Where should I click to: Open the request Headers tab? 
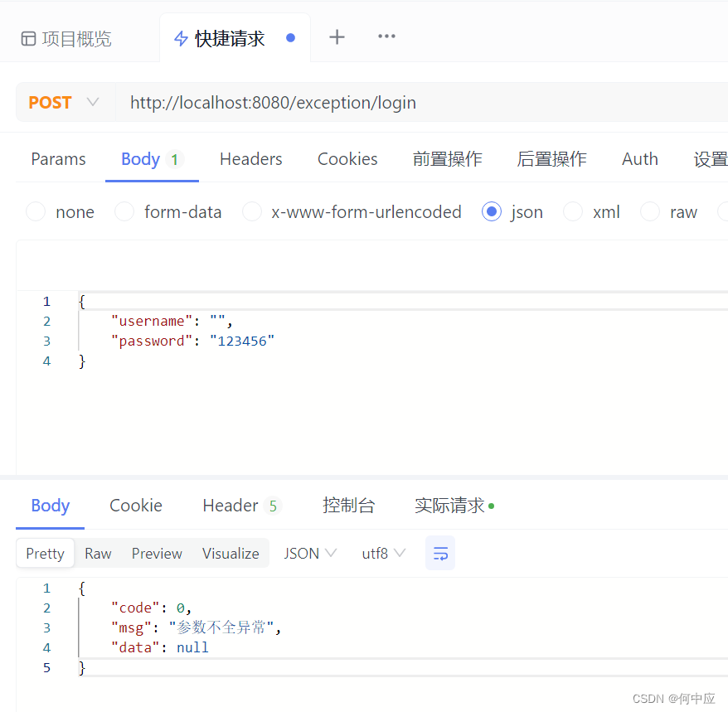point(250,159)
